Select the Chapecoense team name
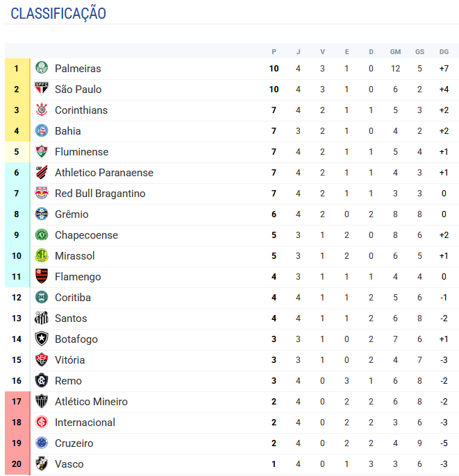The height and width of the screenshot is (476, 459). coord(86,235)
